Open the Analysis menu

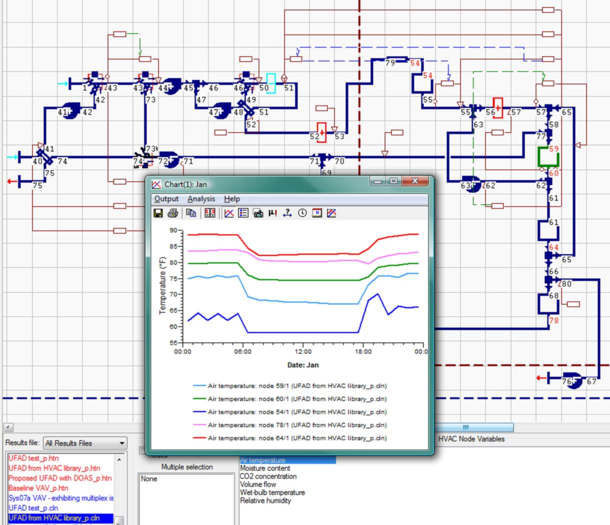point(201,199)
